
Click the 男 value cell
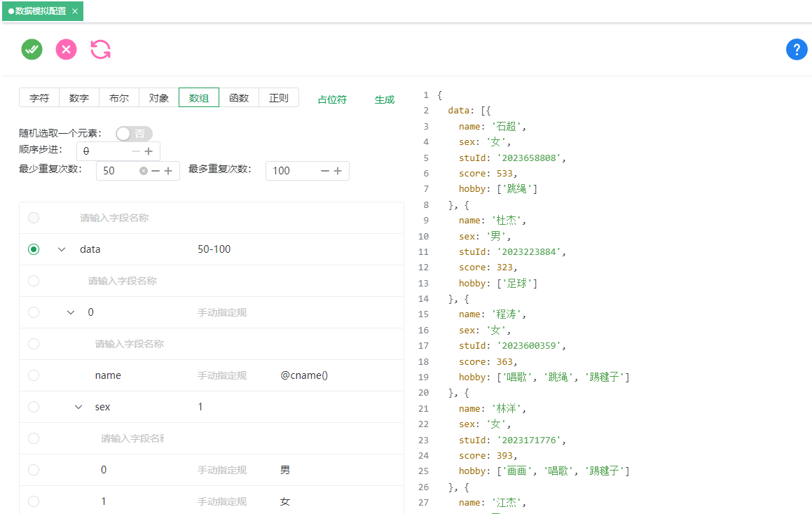pyautogui.click(x=285, y=470)
